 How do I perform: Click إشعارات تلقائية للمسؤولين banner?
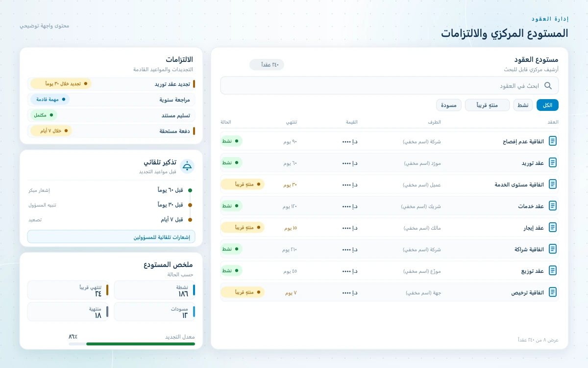coord(111,237)
